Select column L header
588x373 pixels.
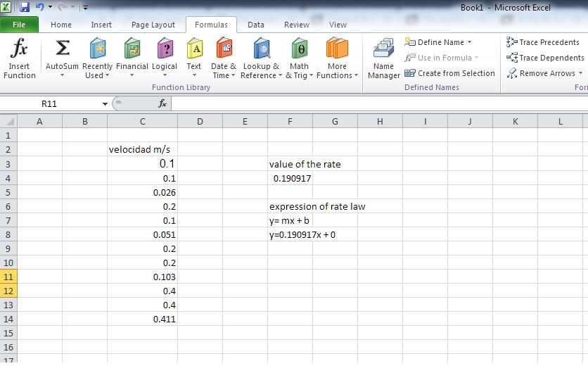(561, 121)
